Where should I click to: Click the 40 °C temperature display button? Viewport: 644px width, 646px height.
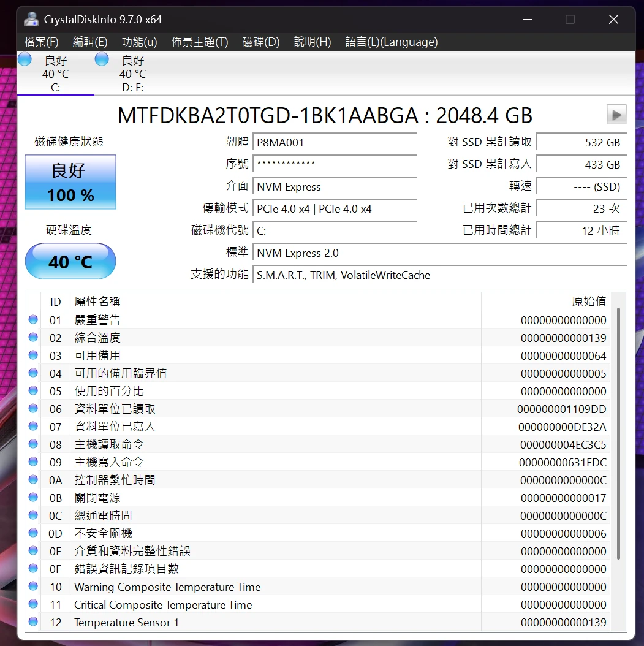click(70, 261)
